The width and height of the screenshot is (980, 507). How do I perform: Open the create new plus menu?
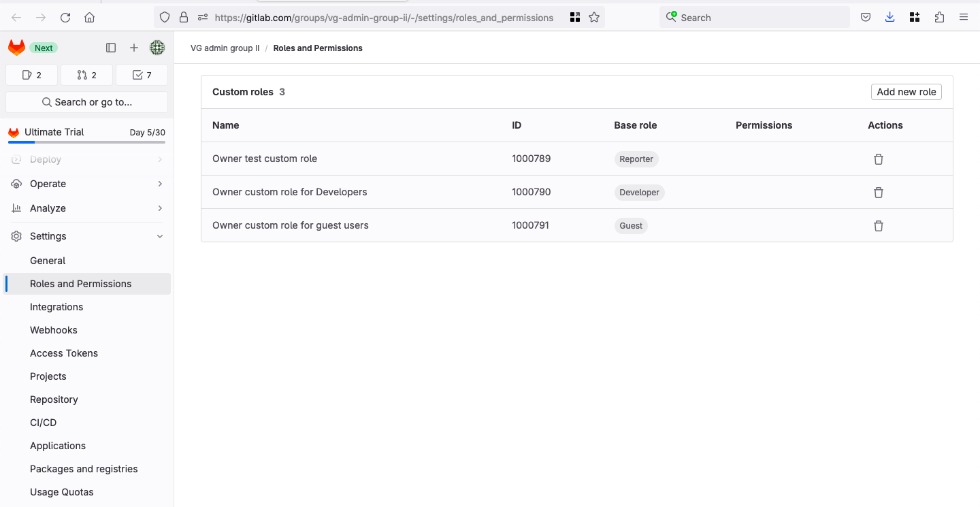click(x=134, y=48)
